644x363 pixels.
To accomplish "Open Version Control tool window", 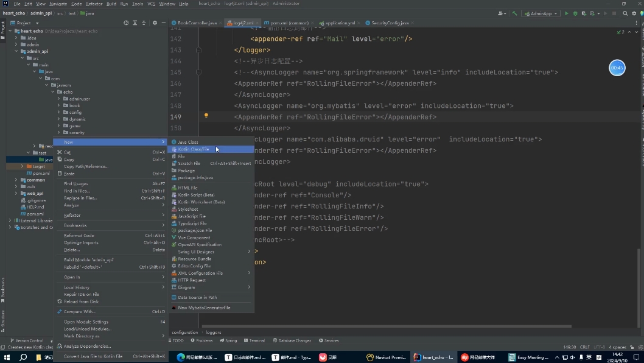I will point(26,340).
